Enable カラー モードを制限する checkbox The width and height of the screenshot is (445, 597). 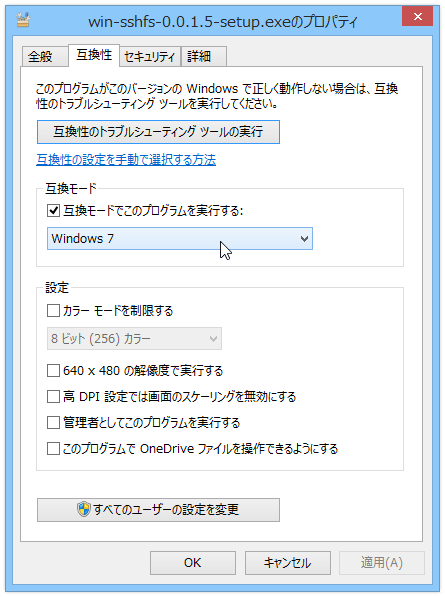53,311
